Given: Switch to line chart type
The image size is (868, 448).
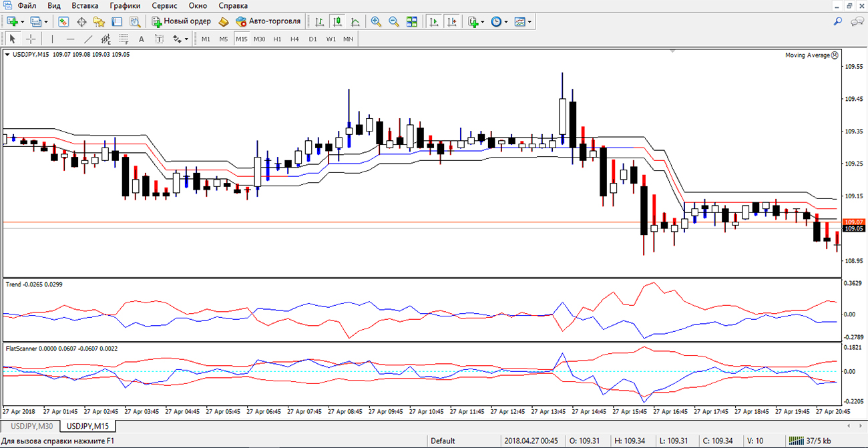Looking at the screenshot, I should pos(355,21).
